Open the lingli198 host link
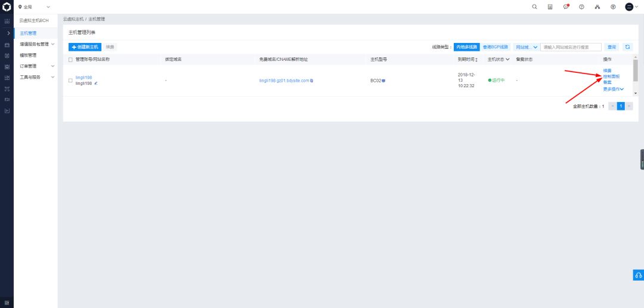Image resolution: width=644 pixels, height=308 pixels. [84, 78]
